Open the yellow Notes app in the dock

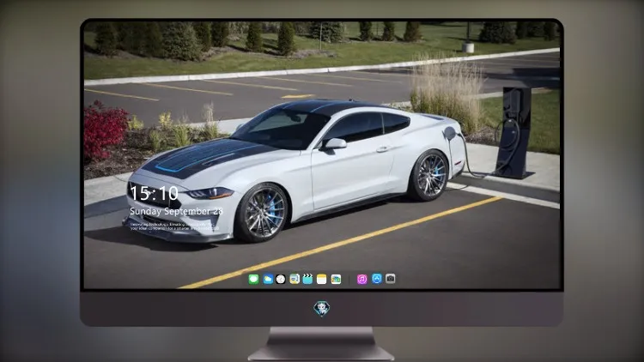tap(322, 279)
